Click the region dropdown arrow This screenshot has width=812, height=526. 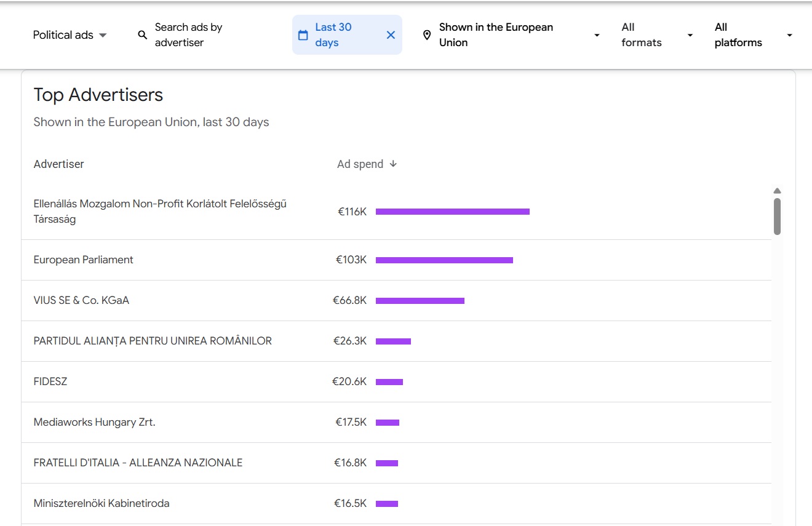[597, 35]
